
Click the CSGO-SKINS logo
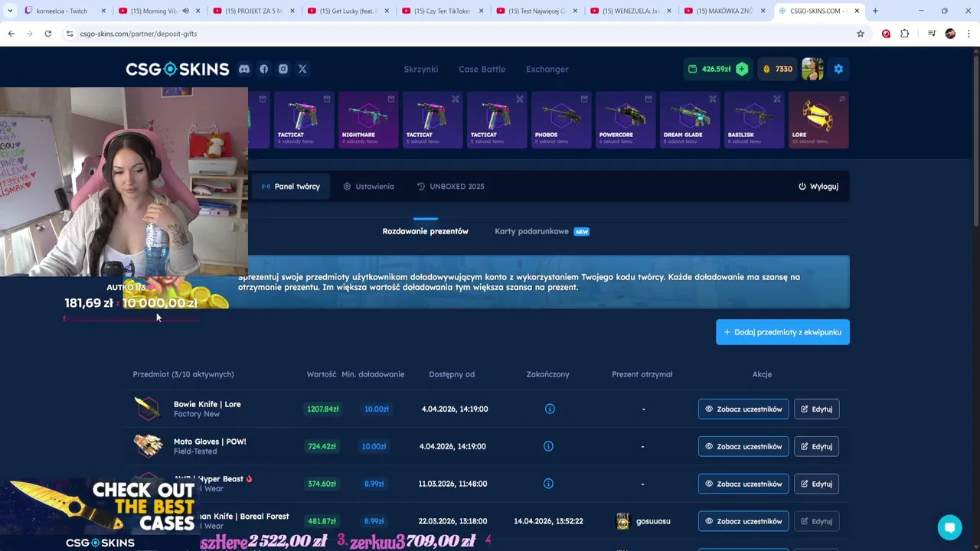(178, 69)
